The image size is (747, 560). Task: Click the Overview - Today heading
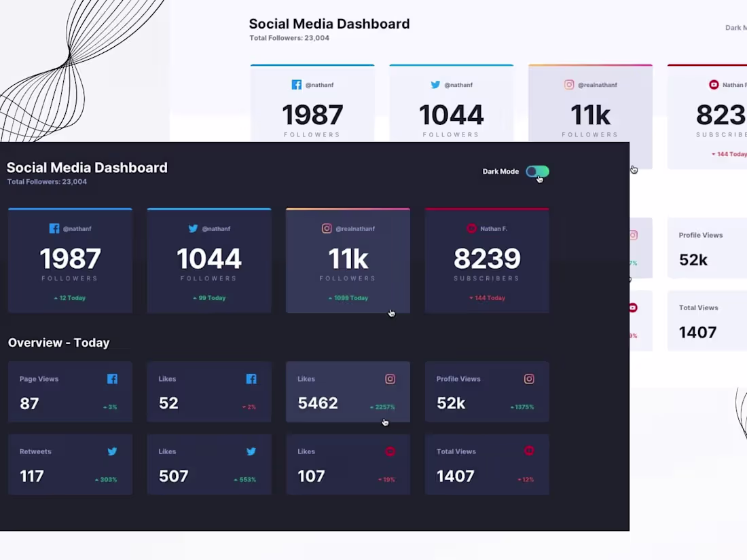pyautogui.click(x=58, y=343)
